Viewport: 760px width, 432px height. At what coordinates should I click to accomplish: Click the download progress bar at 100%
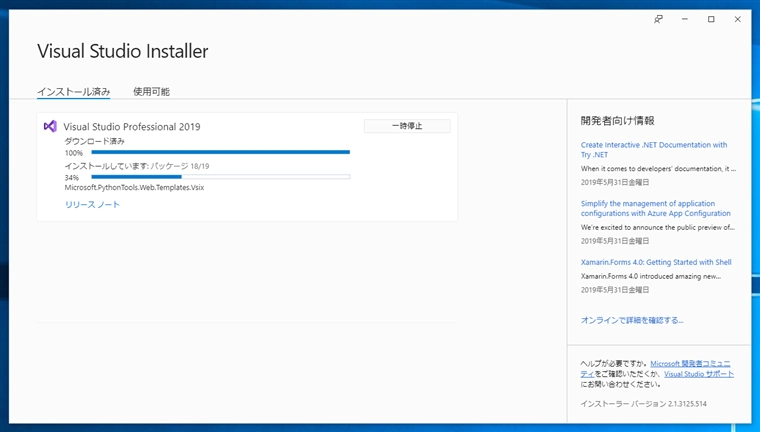click(221, 152)
